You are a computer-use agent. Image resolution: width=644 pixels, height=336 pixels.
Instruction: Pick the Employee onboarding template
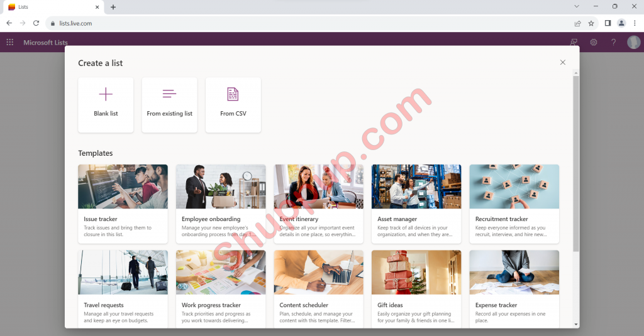[x=221, y=204]
